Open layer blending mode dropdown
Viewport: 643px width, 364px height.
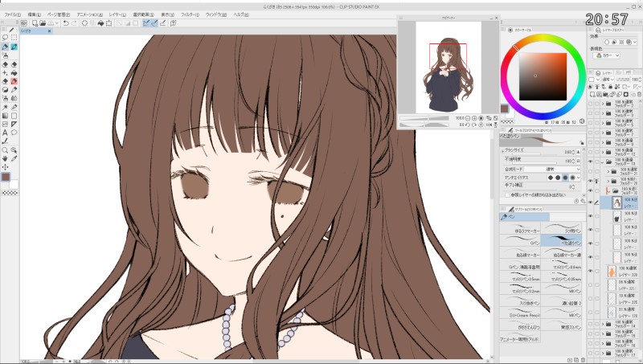click(608, 79)
